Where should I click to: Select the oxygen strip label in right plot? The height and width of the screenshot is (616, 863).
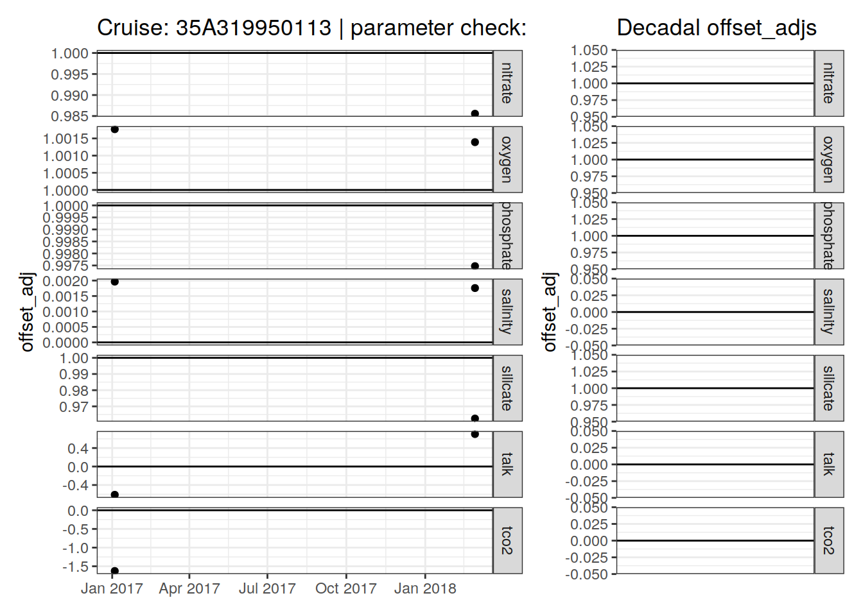tap(828, 159)
